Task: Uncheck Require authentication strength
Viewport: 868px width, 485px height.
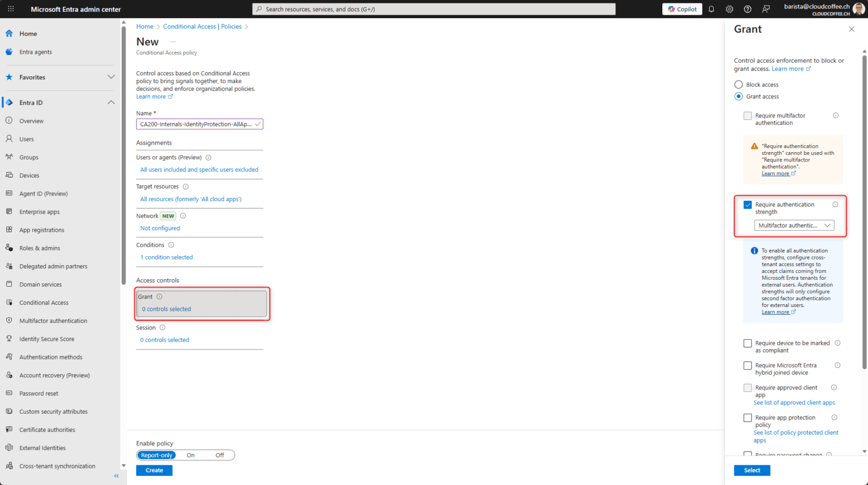Action: point(748,205)
